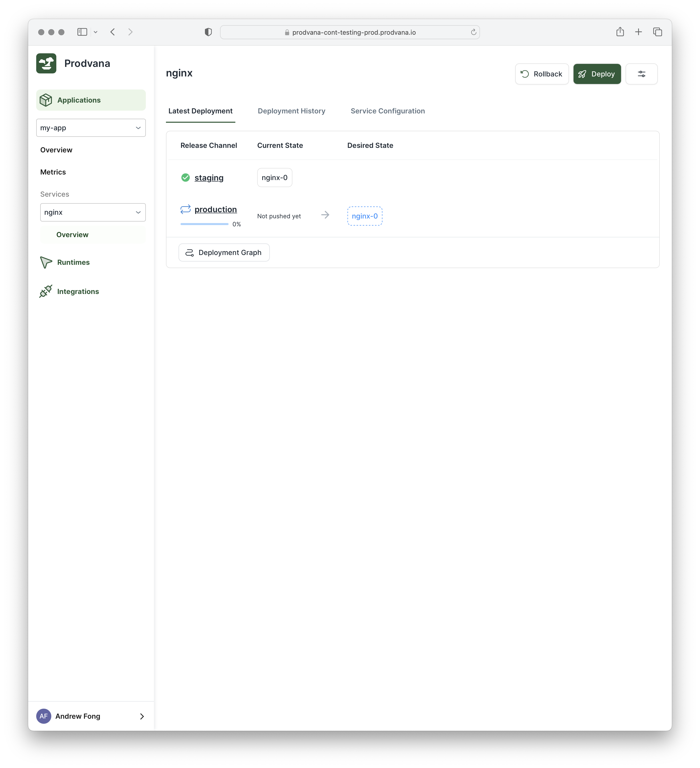700x768 pixels.
Task: Open the nginx services dropdown
Action: [93, 212]
